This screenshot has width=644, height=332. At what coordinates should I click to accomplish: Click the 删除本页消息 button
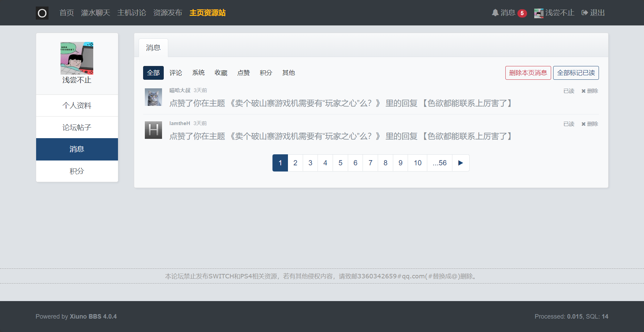pos(528,73)
